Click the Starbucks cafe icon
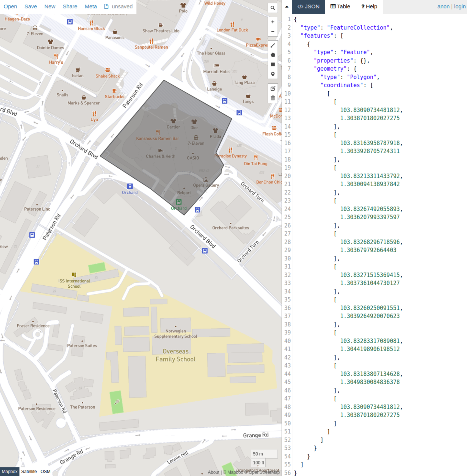The height and width of the screenshot is (476, 467). (114, 91)
